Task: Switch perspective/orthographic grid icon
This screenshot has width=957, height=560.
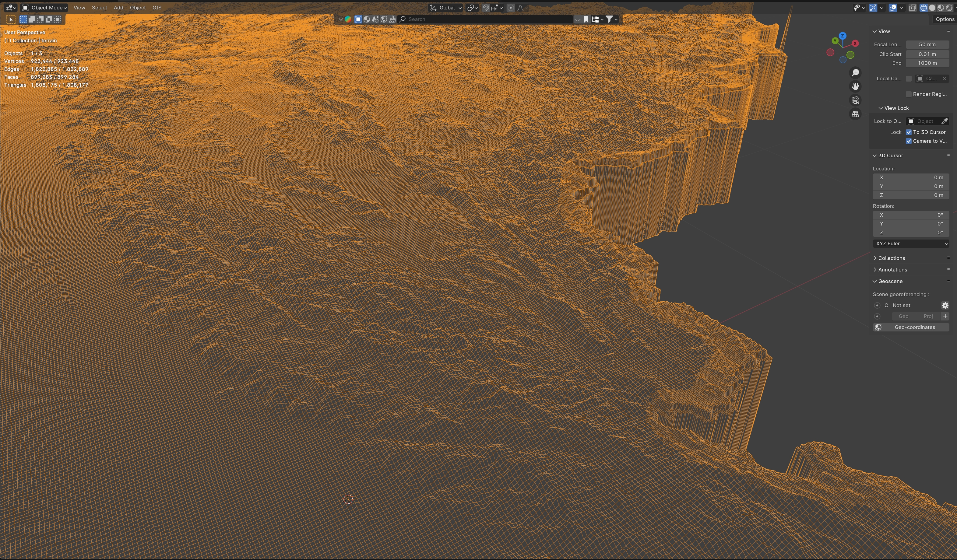Action: 855,114
